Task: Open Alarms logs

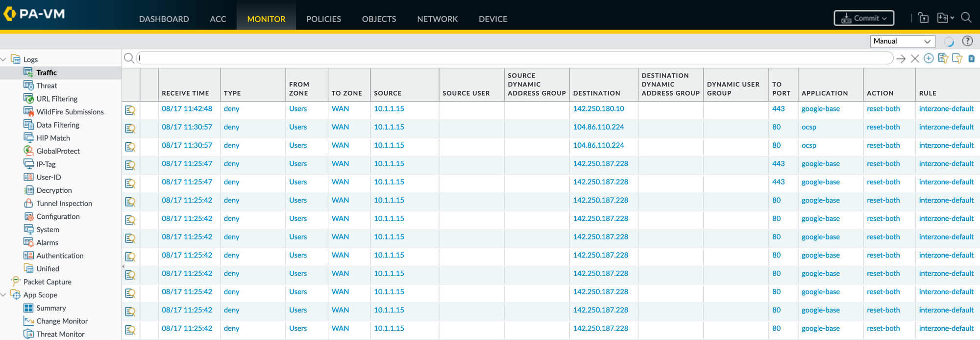Action: click(x=47, y=242)
